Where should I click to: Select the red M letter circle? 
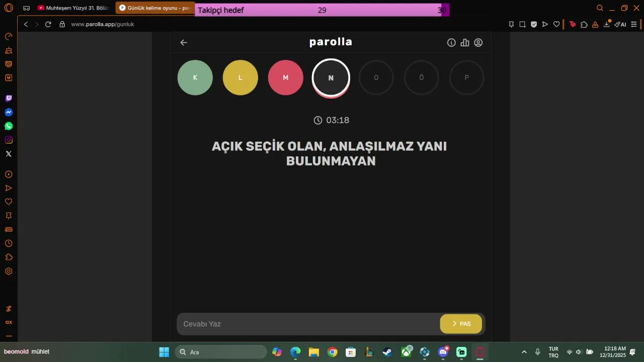[x=286, y=77]
